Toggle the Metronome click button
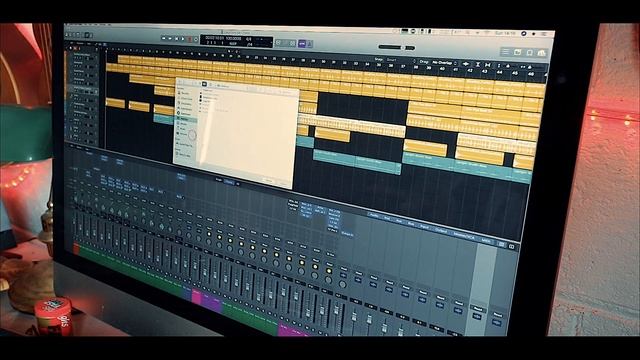The height and width of the screenshot is (360, 640). (x=309, y=44)
